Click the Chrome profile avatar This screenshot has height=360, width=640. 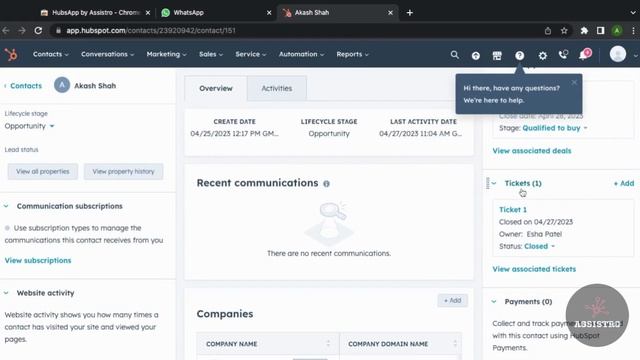617,31
